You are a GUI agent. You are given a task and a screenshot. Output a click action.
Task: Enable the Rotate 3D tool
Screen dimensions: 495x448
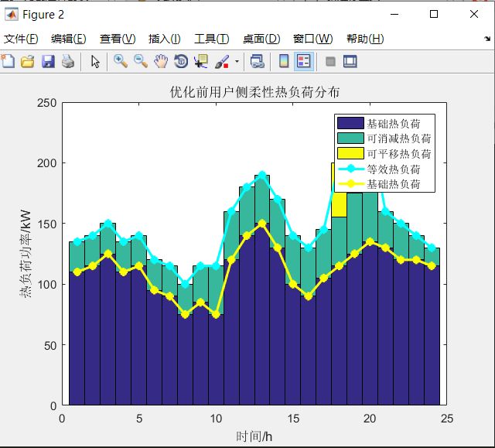[x=181, y=61]
